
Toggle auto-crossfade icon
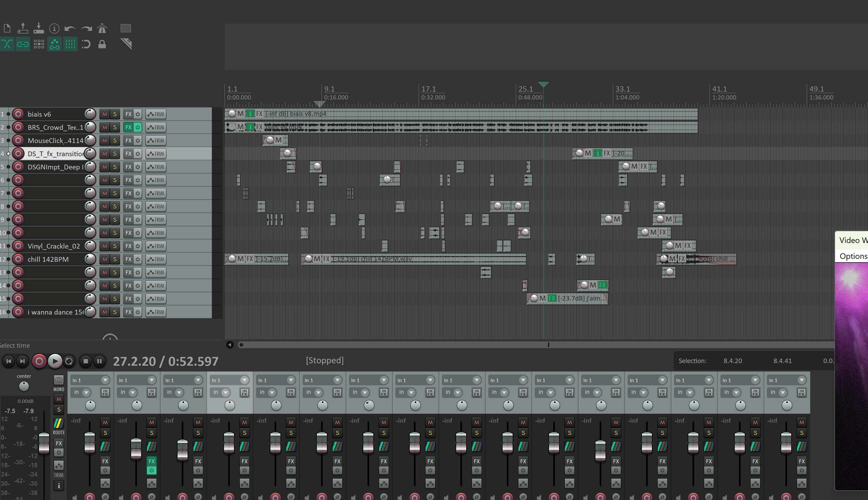tap(7, 44)
